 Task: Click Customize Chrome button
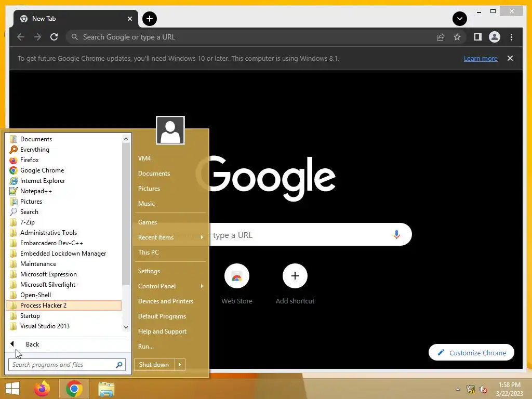(x=471, y=353)
